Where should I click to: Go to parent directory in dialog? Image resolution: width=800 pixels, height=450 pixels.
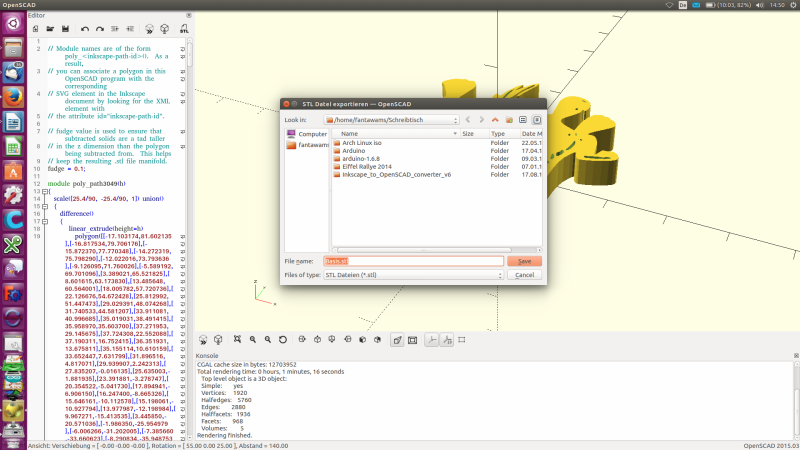click(494, 119)
